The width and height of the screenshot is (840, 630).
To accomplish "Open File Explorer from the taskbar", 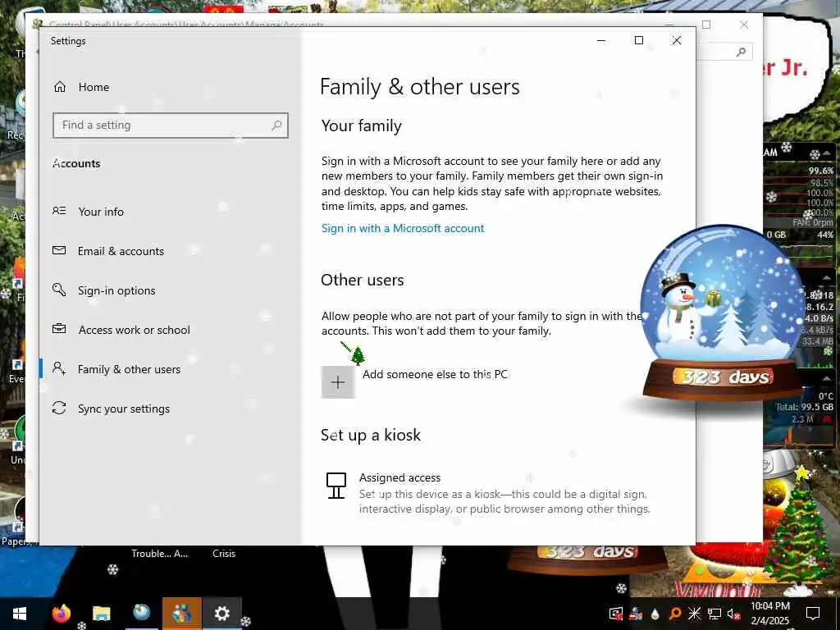I will point(101,614).
